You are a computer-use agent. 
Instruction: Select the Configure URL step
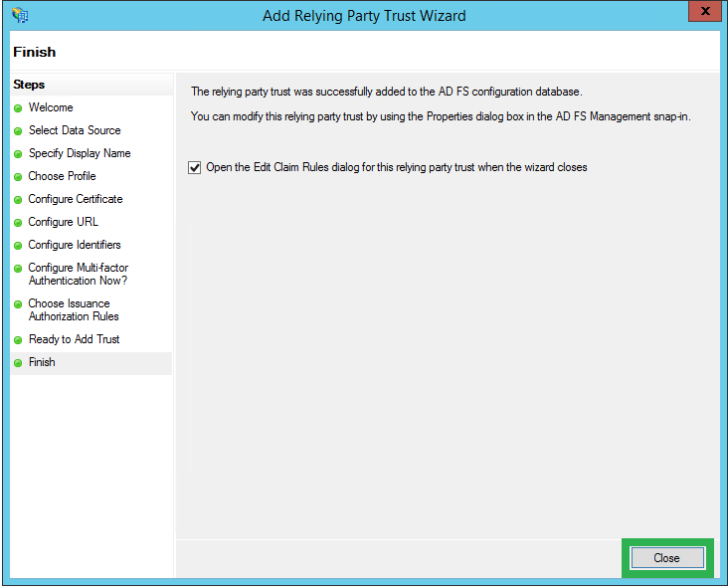[64, 222]
